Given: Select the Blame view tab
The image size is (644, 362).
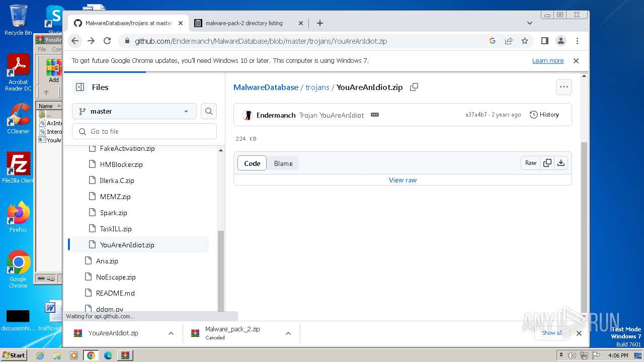Looking at the screenshot, I should 283,163.
